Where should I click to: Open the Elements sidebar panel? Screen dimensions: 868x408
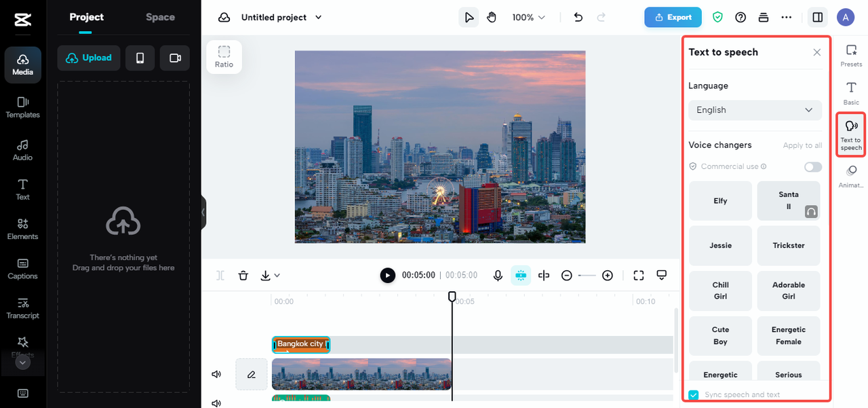pos(22,229)
